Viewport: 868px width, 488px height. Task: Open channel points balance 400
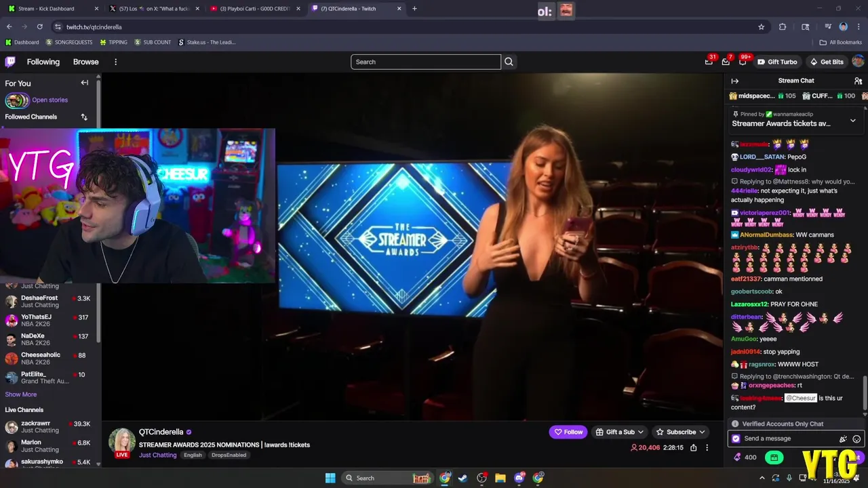pos(745,457)
